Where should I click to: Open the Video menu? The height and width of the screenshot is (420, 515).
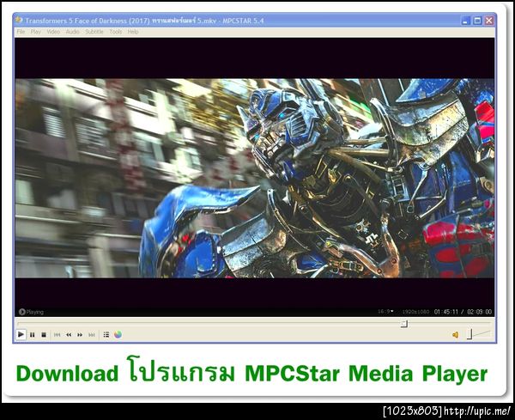coord(53,32)
